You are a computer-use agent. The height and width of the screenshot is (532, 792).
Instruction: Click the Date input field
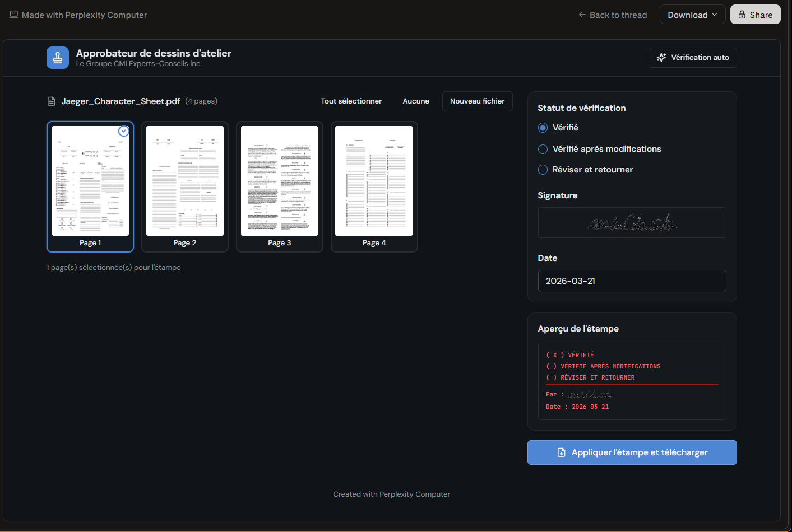[x=632, y=281]
